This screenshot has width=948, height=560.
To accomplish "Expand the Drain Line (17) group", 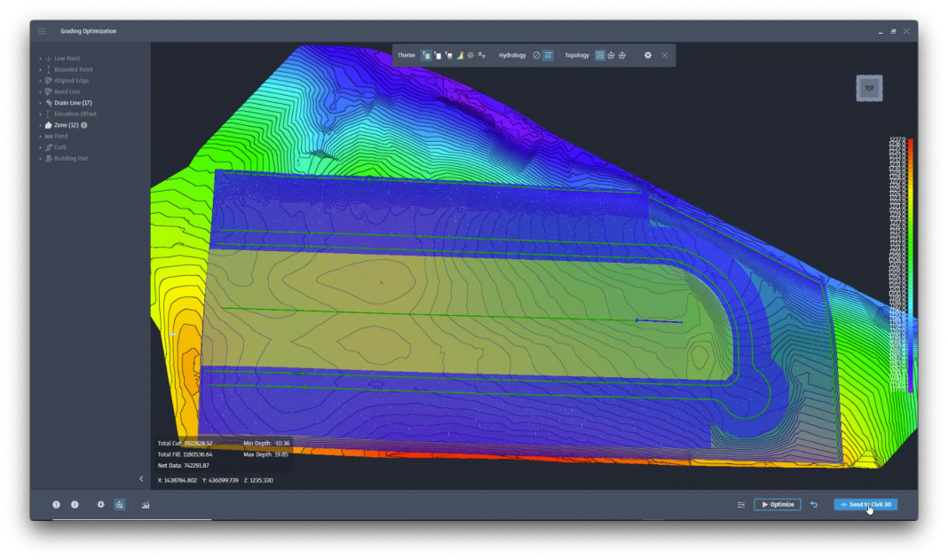I will (x=41, y=103).
